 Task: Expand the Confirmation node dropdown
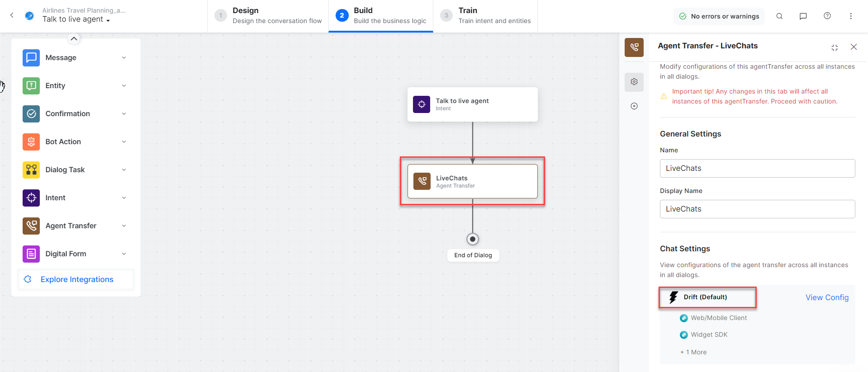[x=124, y=114]
